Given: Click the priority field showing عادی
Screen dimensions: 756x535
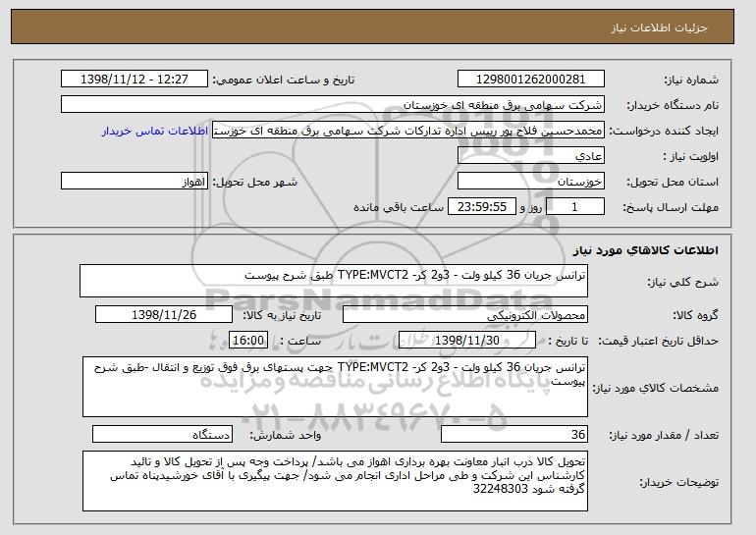Looking at the screenshot, I should pos(531,156).
